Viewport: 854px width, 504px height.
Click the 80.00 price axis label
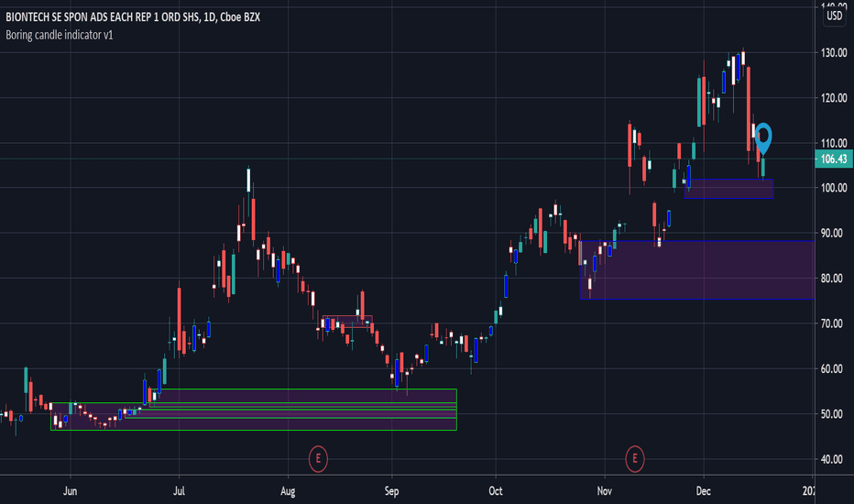(x=832, y=279)
